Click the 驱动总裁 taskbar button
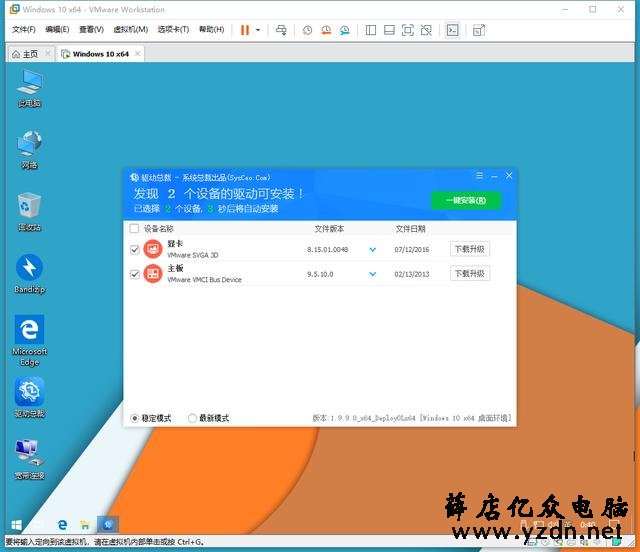640x552 pixels. click(x=108, y=525)
